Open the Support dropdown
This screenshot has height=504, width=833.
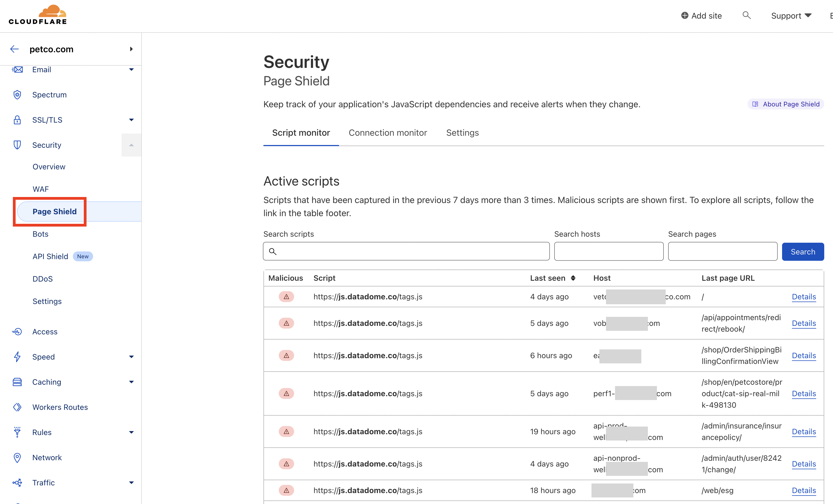[791, 16]
